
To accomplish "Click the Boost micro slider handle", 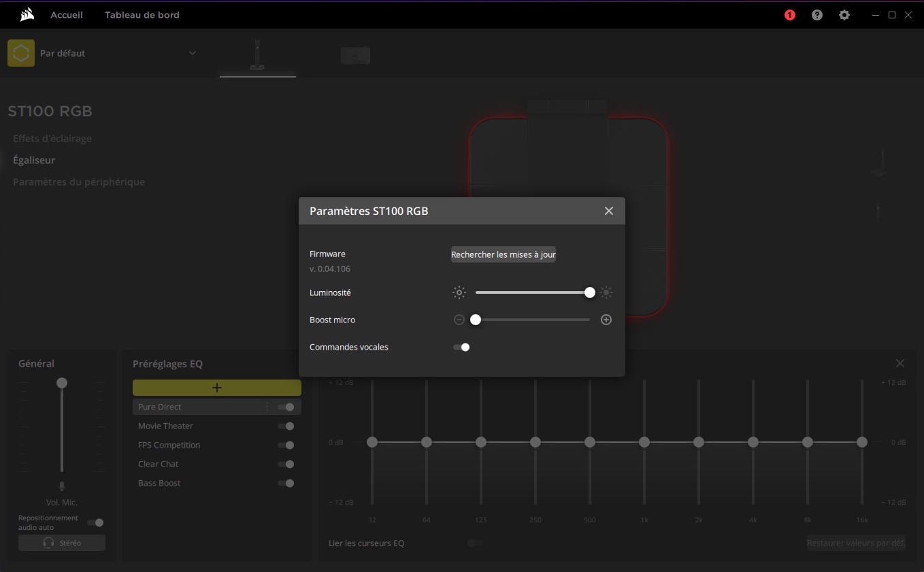I will (476, 320).
